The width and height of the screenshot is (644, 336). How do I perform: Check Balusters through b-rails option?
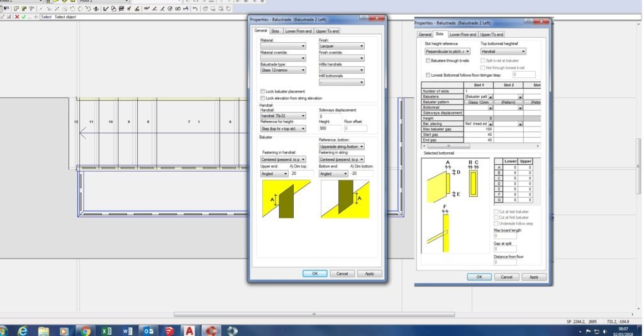pyautogui.click(x=428, y=60)
